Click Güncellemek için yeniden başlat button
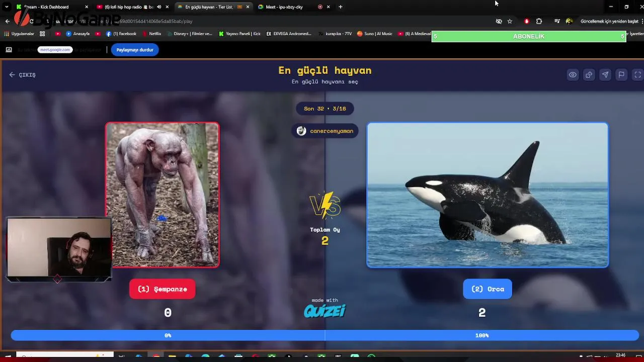644x362 pixels. click(609, 21)
